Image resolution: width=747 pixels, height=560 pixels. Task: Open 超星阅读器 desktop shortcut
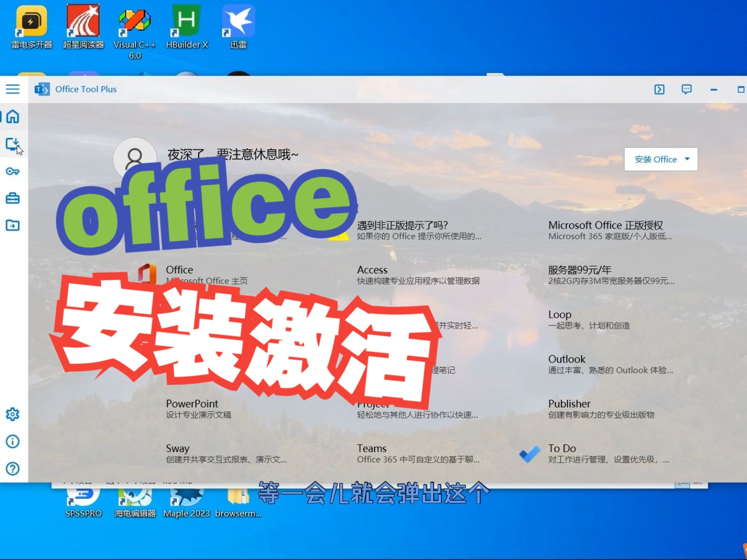[x=83, y=26]
